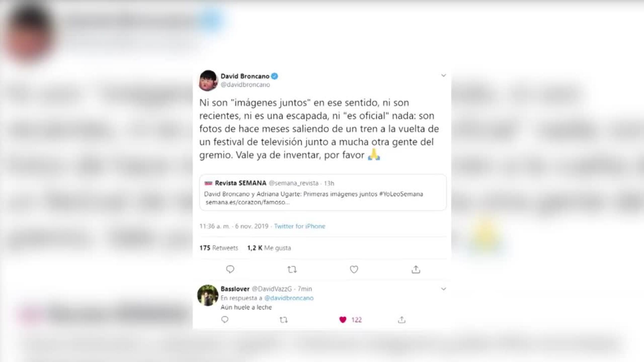Retweet David Broncano's tweet

click(292, 269)
